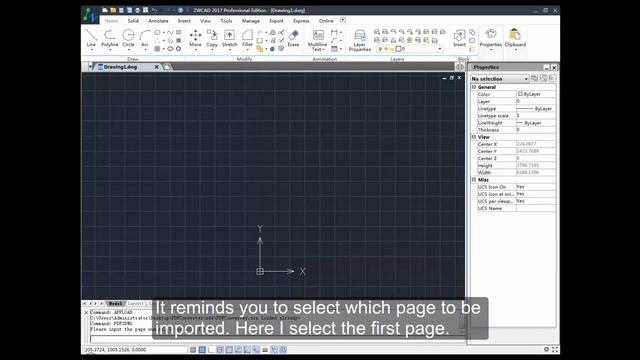Click the UCS Name value field
Screen dimensions: 640x360
pos(536,208)
